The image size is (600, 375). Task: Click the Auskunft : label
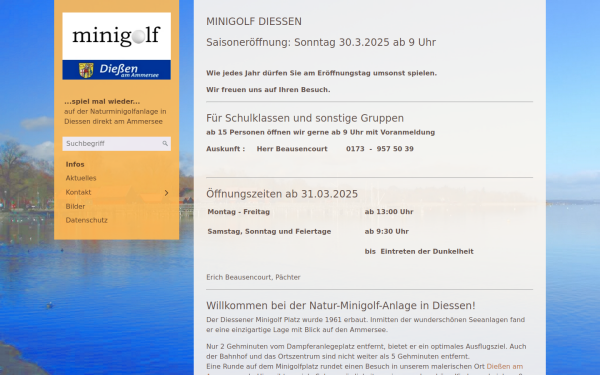226,149
